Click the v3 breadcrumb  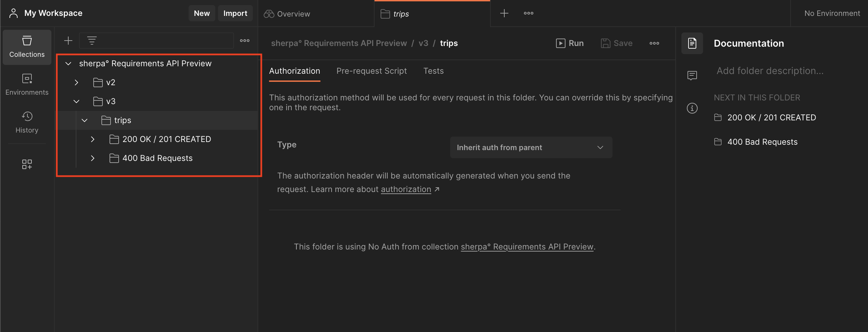tap(423, 43)
